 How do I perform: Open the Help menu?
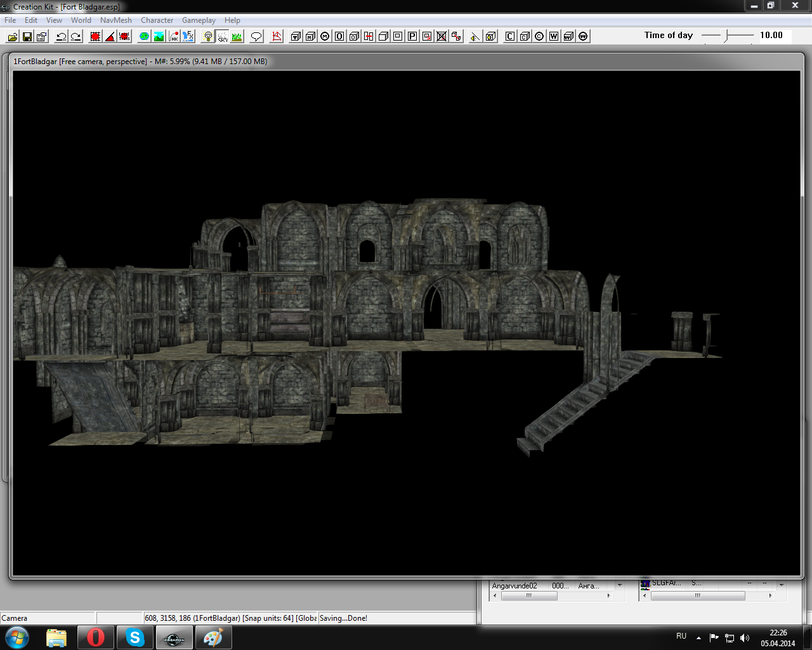coord(232,20)
